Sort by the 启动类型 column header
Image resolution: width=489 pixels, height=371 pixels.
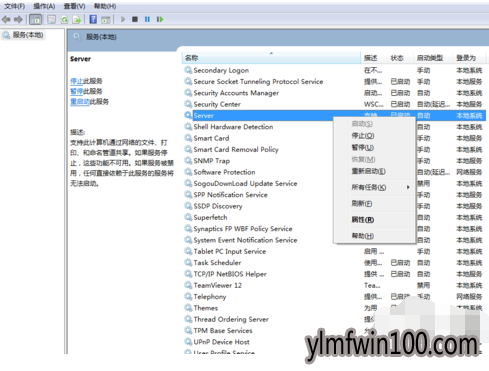(x=433, y=58)
